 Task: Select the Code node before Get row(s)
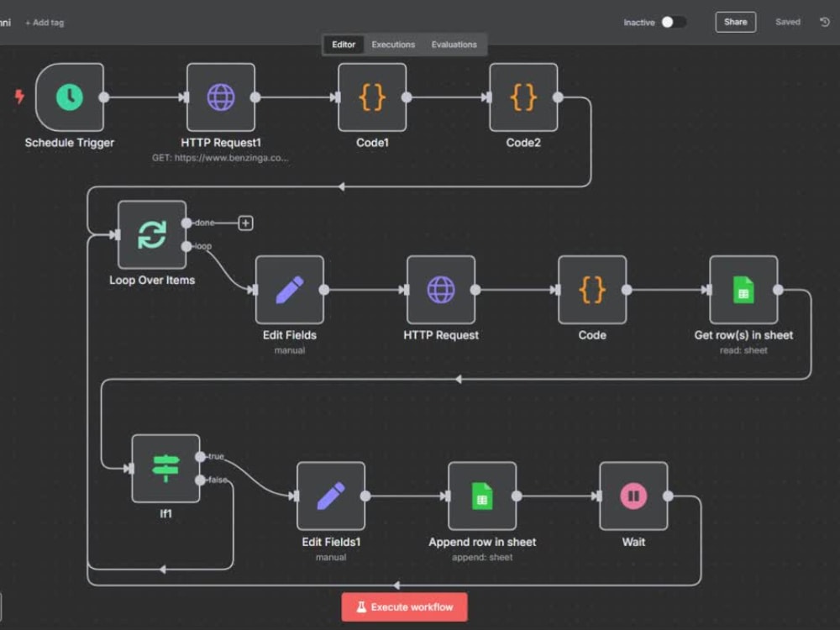pos(592,290)
